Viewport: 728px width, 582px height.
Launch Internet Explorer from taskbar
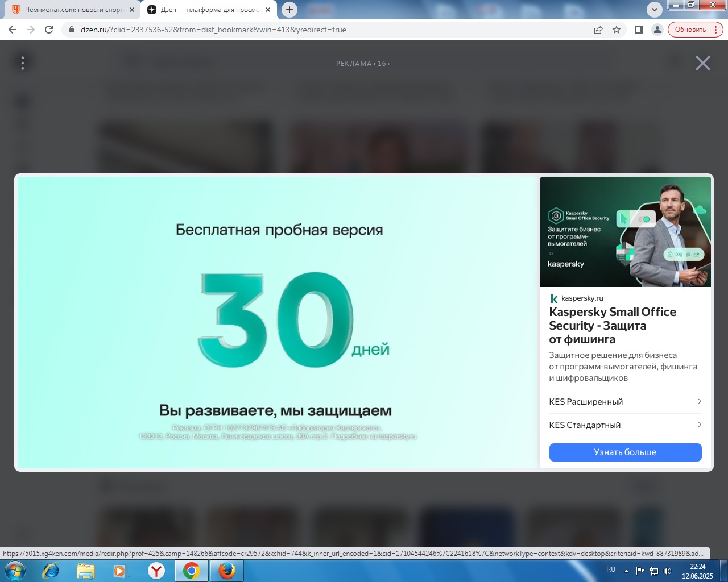pyautogui.click(x=51, y=571)
